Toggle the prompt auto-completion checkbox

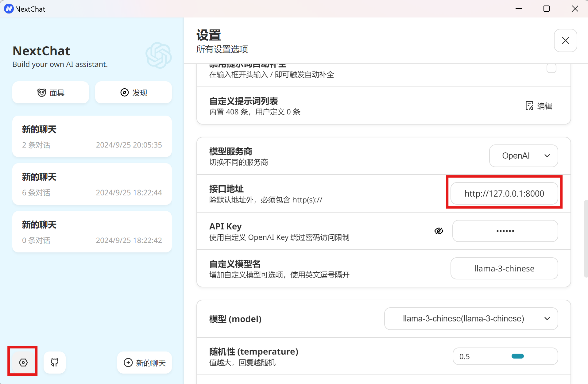click(551, 68)
